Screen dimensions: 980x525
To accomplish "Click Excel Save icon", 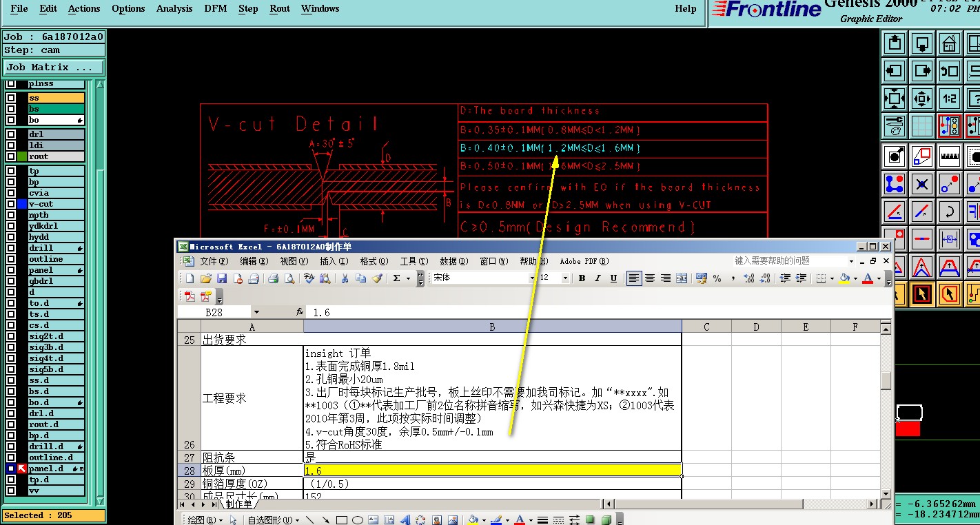I will 222,278.
